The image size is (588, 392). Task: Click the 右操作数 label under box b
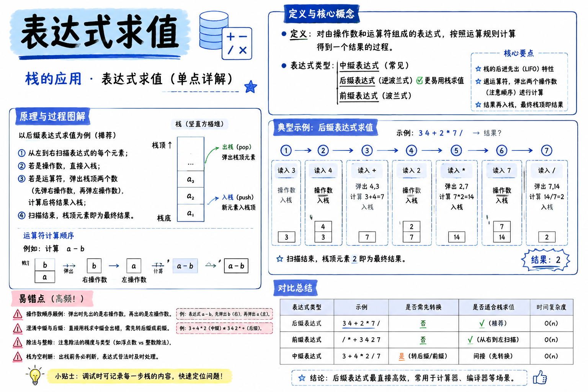(x=95, y=280)
